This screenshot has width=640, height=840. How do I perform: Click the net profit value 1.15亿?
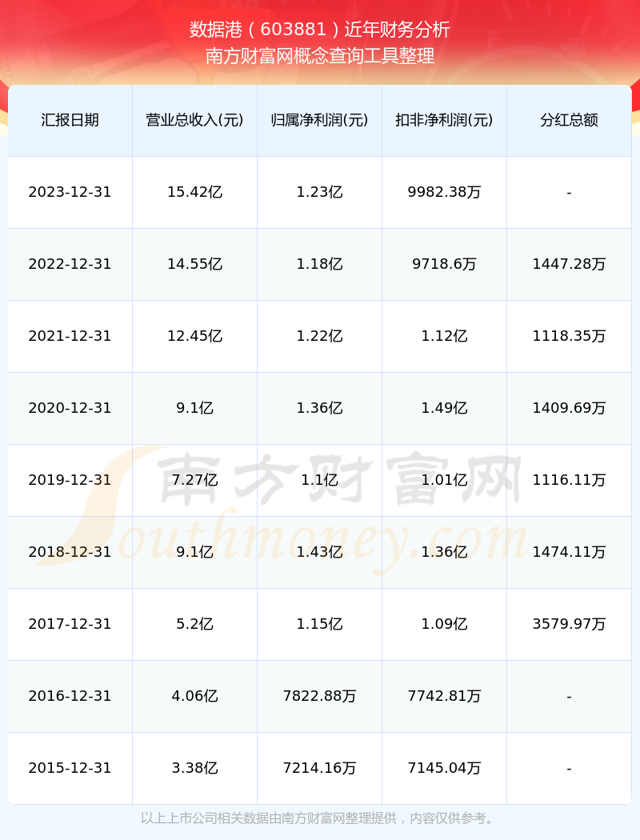point(320,624)
